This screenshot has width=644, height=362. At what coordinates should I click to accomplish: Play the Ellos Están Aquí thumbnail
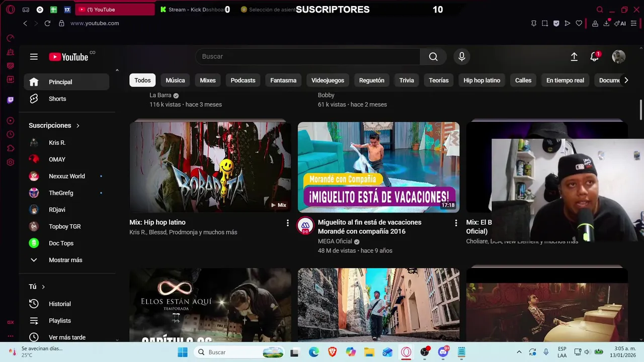coord(210,305)
